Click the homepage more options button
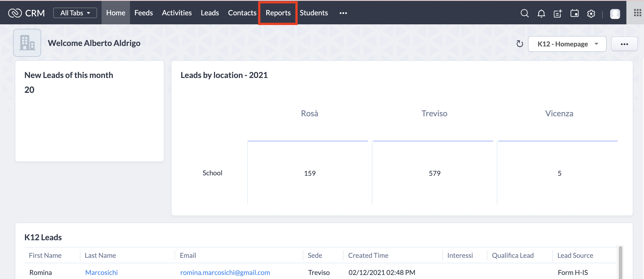Image resolution: width=644 pixels, height=279 pixels. 624,44
